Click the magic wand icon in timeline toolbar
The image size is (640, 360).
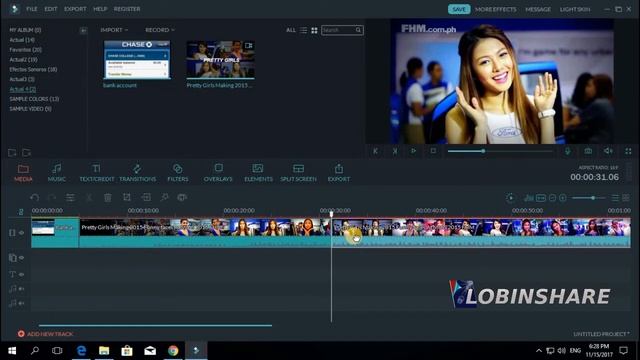pos(164,198)
